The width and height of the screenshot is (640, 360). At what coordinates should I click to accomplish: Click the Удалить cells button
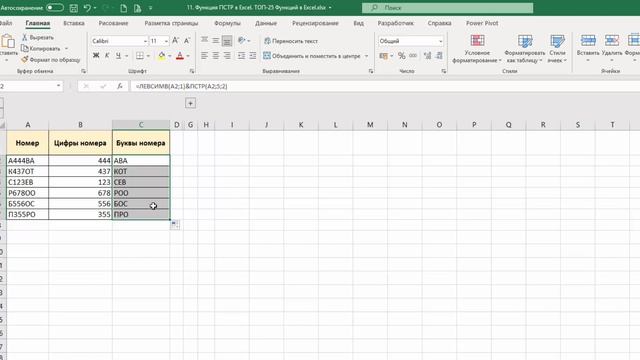click(611, 49)
